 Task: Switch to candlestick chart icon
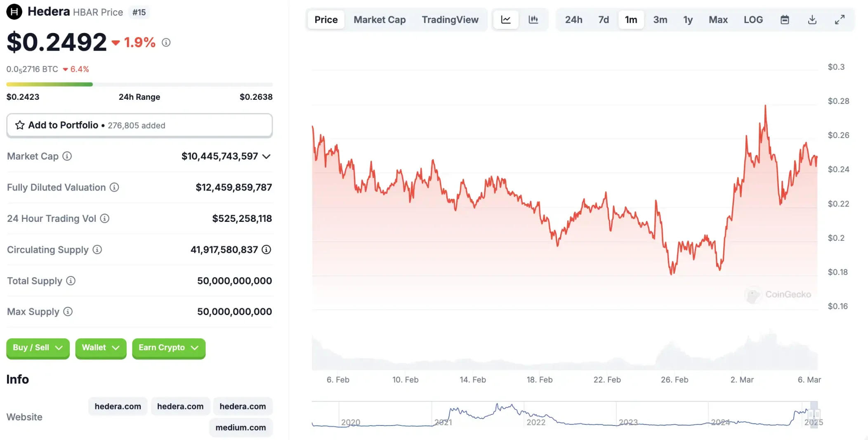[x=533, y=19]
